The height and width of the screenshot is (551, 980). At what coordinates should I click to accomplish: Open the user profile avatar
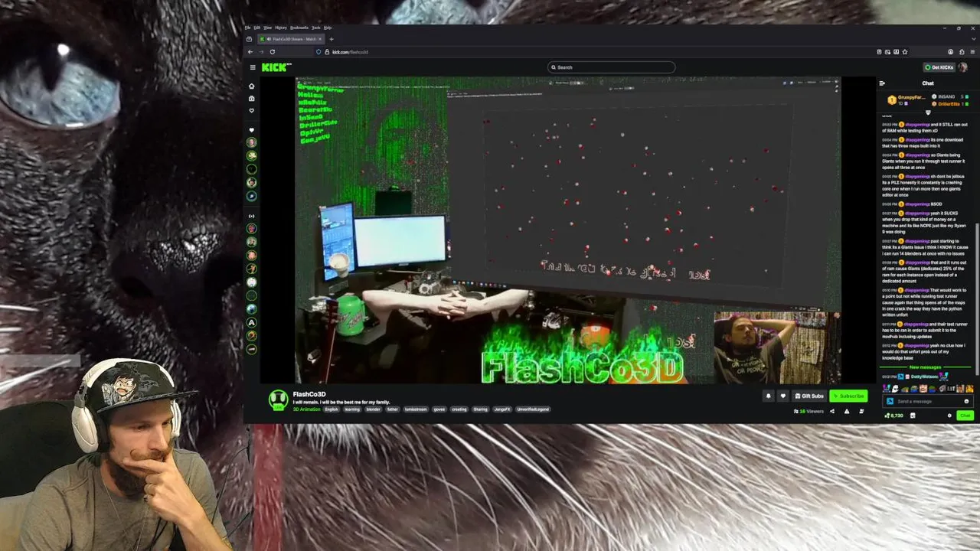[963, 67]
